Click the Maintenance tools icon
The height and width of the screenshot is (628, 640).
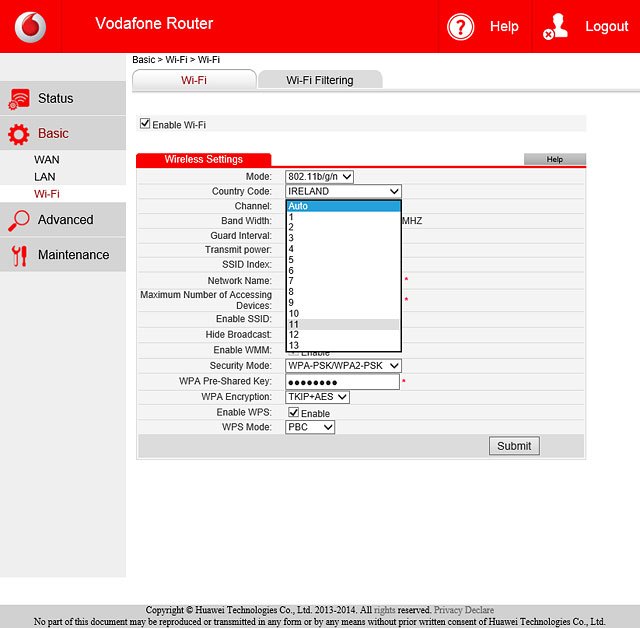click(19, 255)
